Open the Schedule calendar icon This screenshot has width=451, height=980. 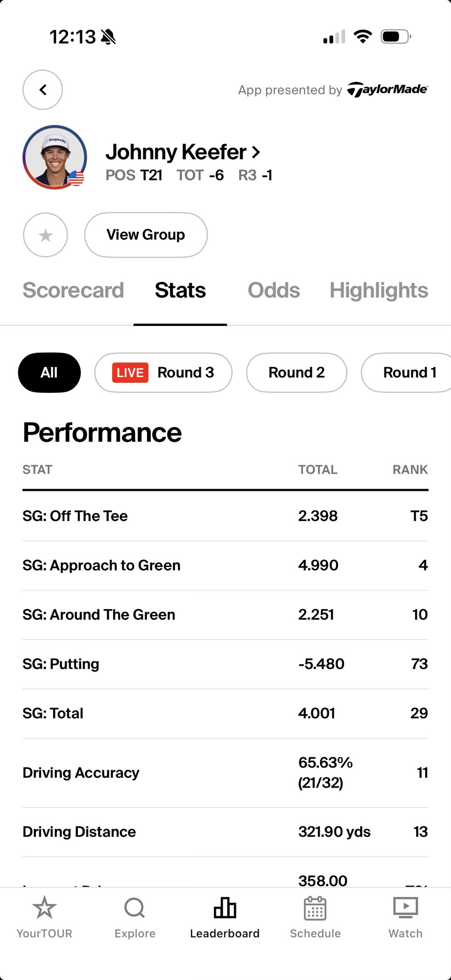point(315,907)
